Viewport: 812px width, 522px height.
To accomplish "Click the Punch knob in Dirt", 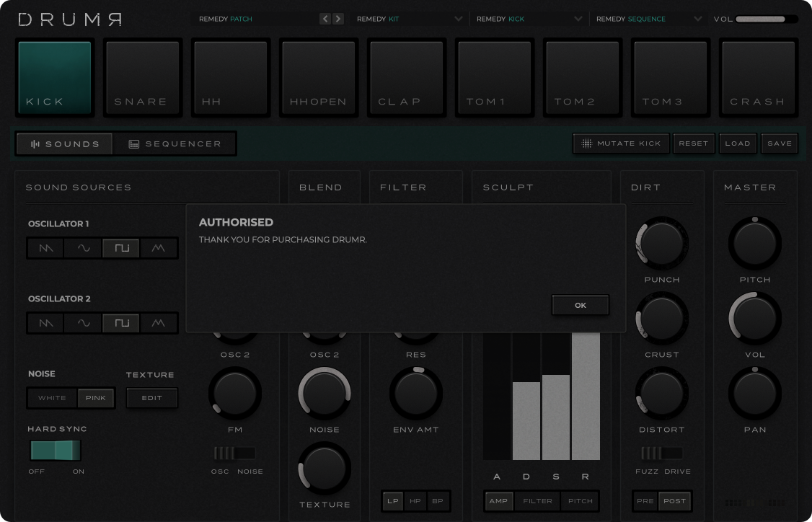I will [x=662, y=243].
